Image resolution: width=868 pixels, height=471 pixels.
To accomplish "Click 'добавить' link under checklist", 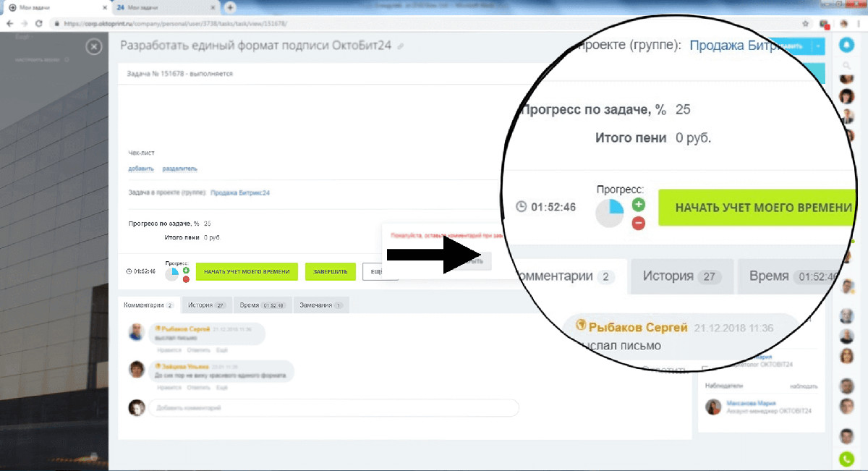I will click(141, 169).
